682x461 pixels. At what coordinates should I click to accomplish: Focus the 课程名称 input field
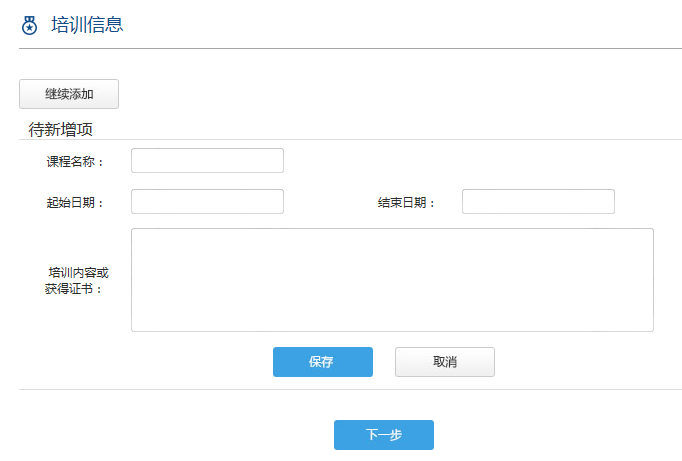pos(207,160)
